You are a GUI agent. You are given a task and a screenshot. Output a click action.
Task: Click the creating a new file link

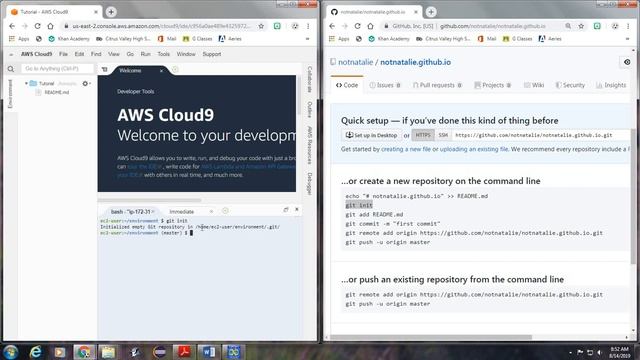tap(406, 149)
